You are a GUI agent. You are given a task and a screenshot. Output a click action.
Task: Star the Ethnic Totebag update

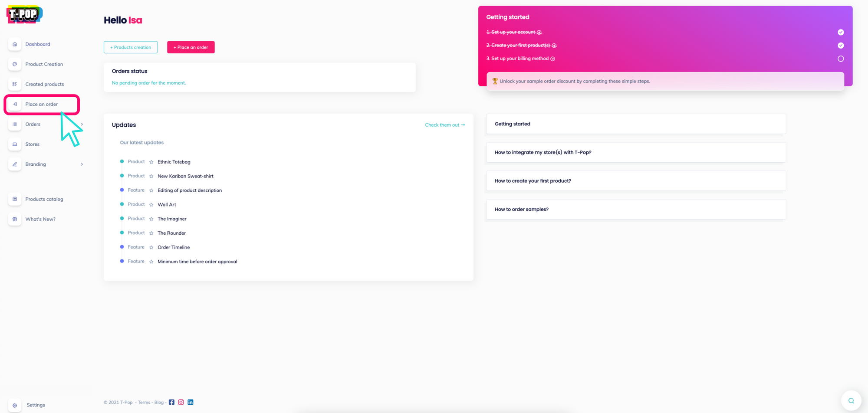151,162
